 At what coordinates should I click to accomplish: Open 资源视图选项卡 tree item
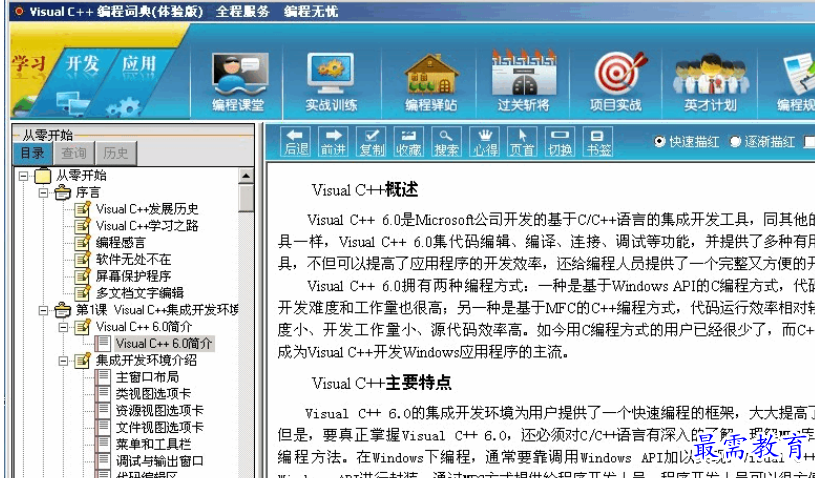[160, 410]
